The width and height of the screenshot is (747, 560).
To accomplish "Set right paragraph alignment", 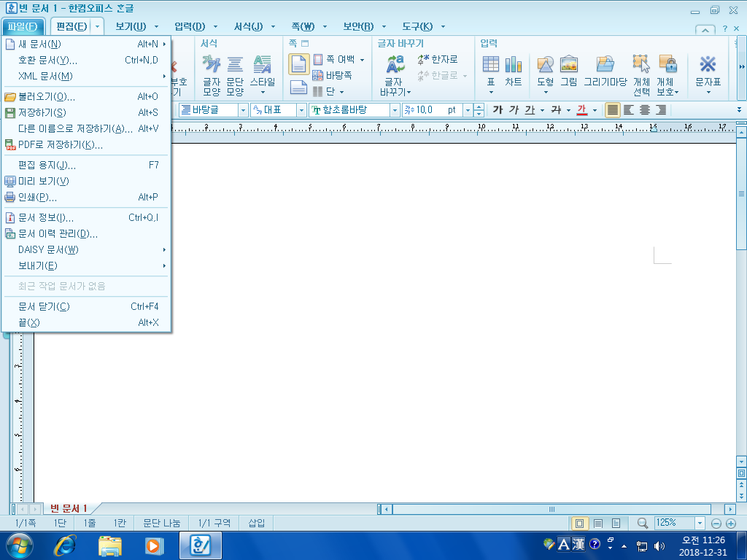I will [x=661, y=110].
